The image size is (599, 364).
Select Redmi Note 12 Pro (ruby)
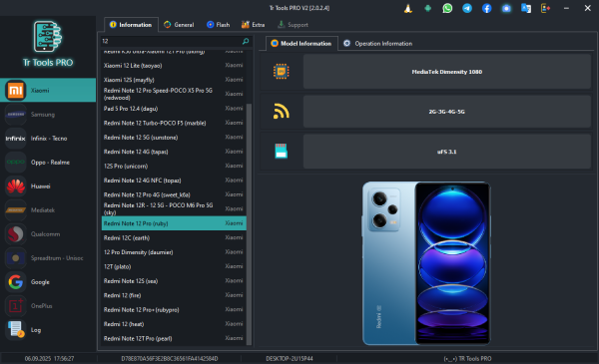pos(174,223)
